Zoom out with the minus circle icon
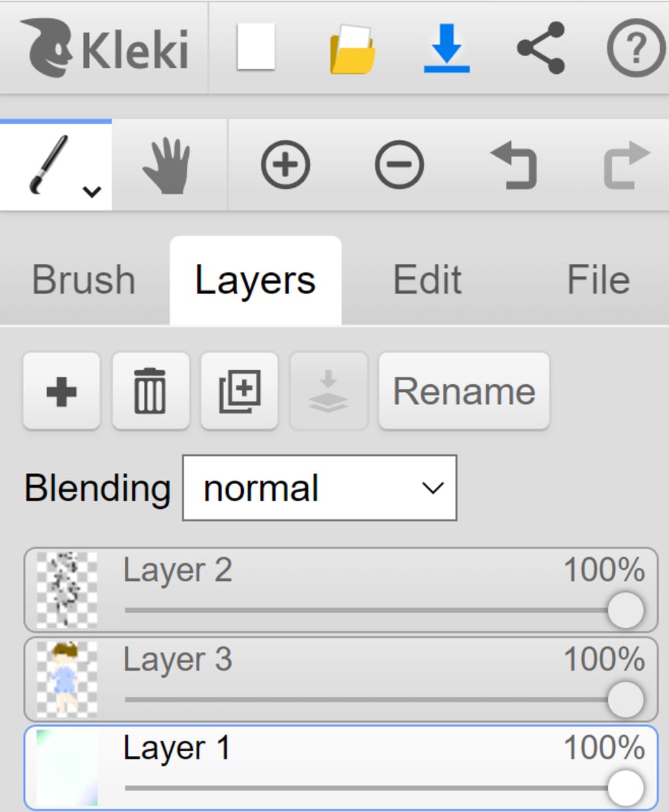This screenshot has width=669, height=812. (x=399, y=165)
